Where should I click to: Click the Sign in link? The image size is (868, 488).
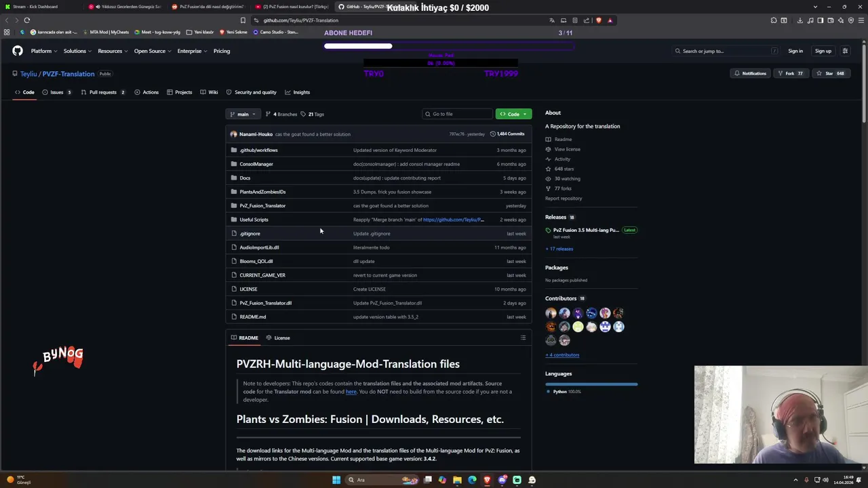[x=795, y=51]
